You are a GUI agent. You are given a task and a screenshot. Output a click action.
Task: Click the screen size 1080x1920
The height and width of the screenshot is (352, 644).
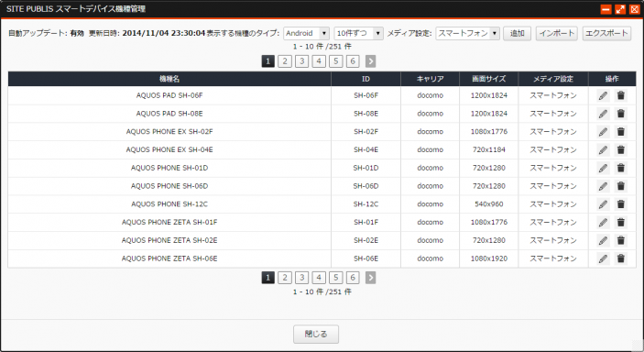(489, 258)
